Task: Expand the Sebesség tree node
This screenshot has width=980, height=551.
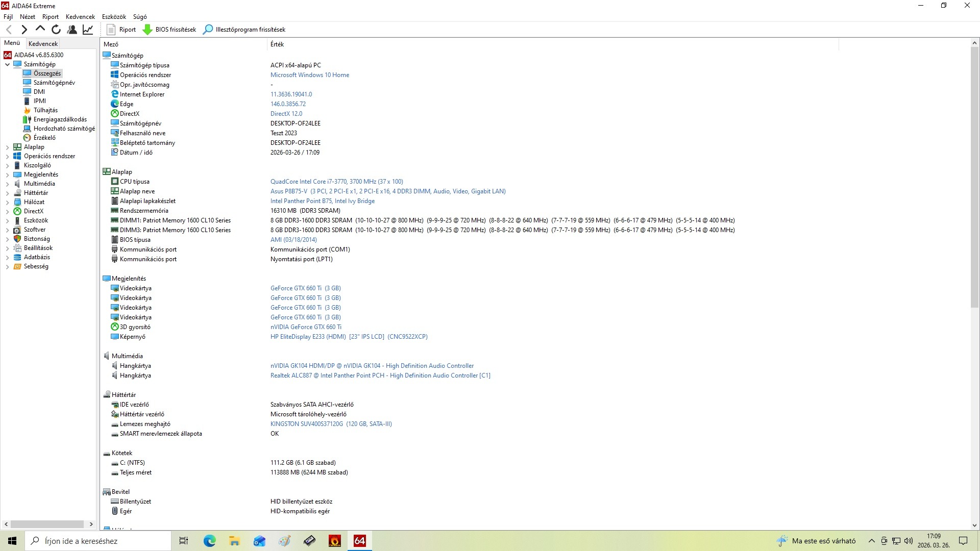Action: coord(7,267)
